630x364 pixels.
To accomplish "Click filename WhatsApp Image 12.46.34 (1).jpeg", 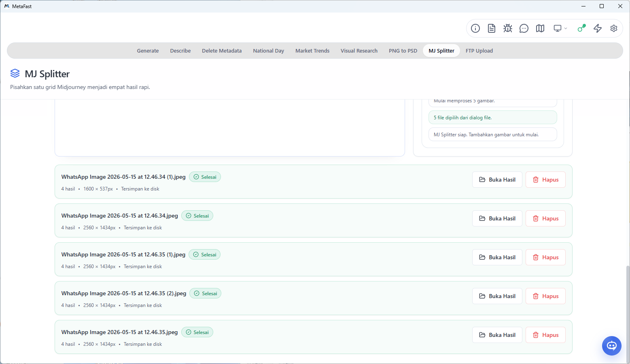I will (x=123, y=177).
